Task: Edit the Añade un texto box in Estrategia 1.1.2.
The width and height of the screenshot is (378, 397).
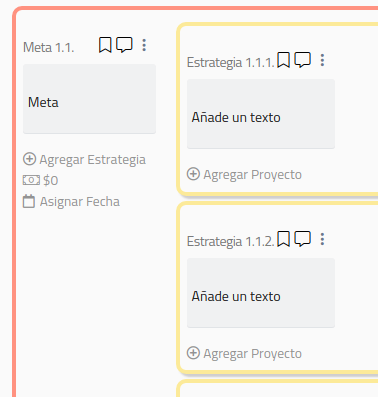Action: 261,293
